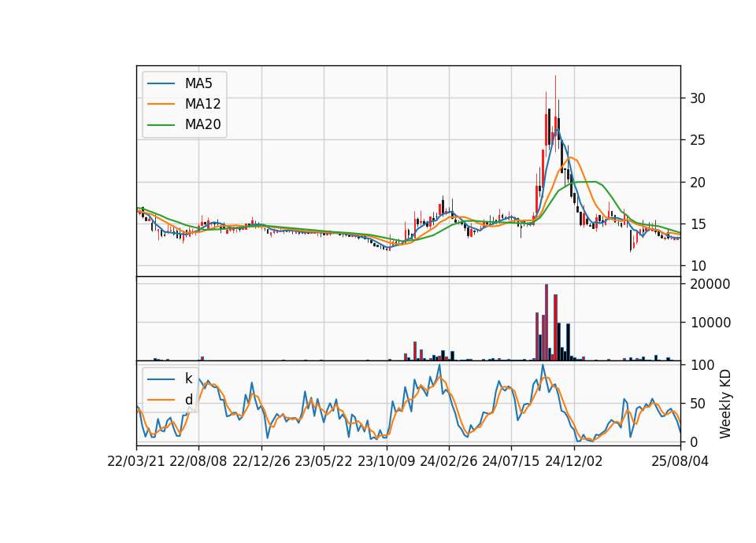Image resolution: width=756 pixels, height=543 pixels.
Task: Click the orange MA12 legend line sample
Action: (161, 104)
